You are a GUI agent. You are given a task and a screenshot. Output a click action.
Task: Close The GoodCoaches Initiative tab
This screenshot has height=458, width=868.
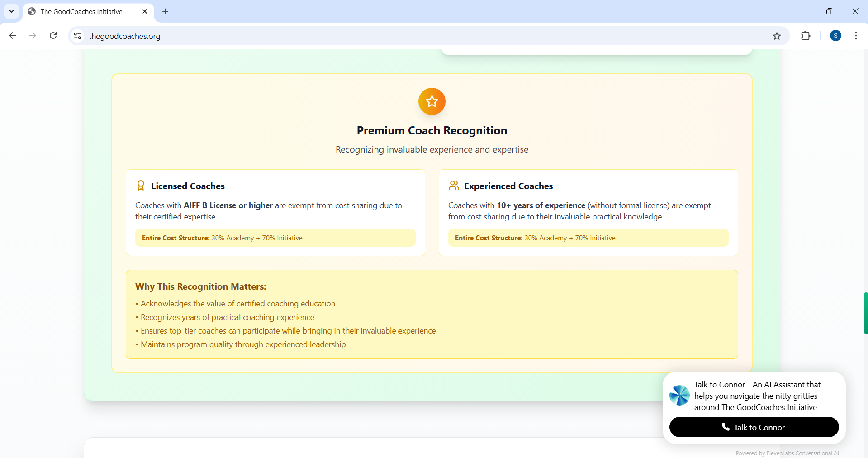click(x=145, y=11)
